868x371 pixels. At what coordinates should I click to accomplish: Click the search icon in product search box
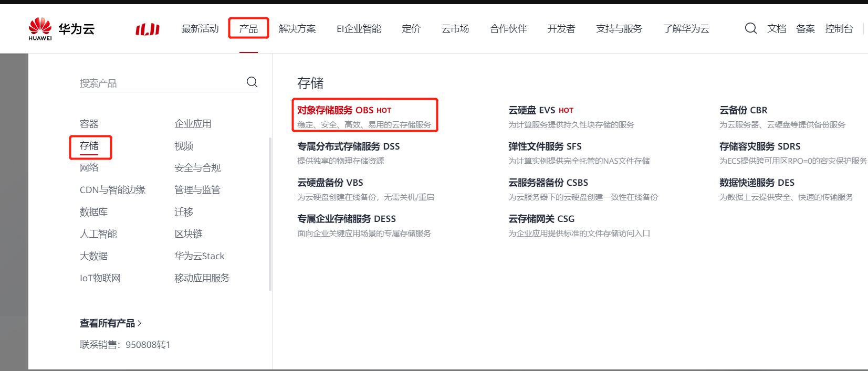click(x=252, y=82)
